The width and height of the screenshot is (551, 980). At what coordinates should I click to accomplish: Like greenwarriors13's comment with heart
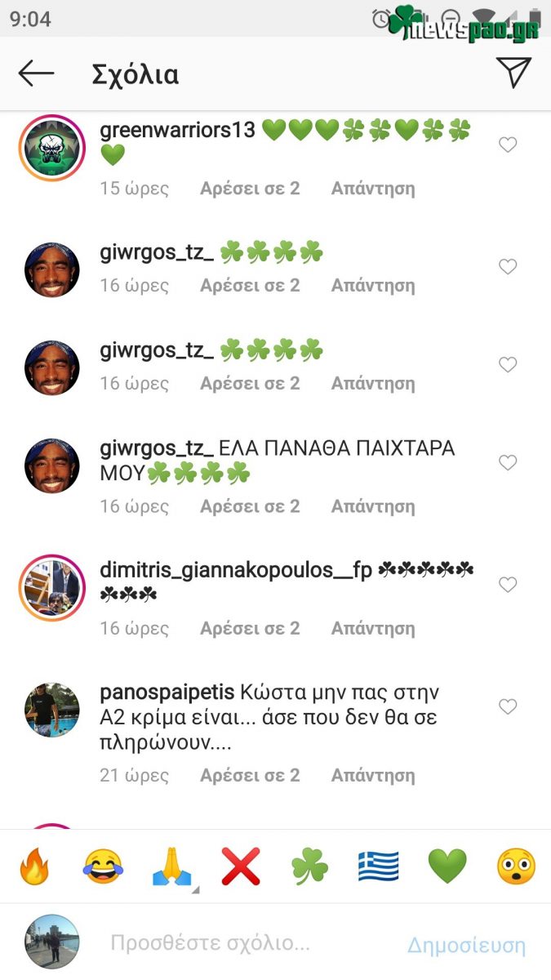click(x=508, y=145)
